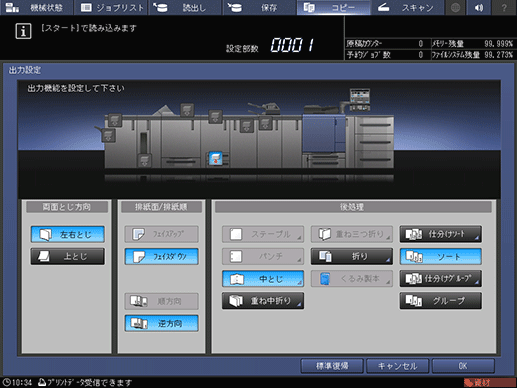Click the 出力設定 screen title
Screen dimensions: 517x388
25,70
